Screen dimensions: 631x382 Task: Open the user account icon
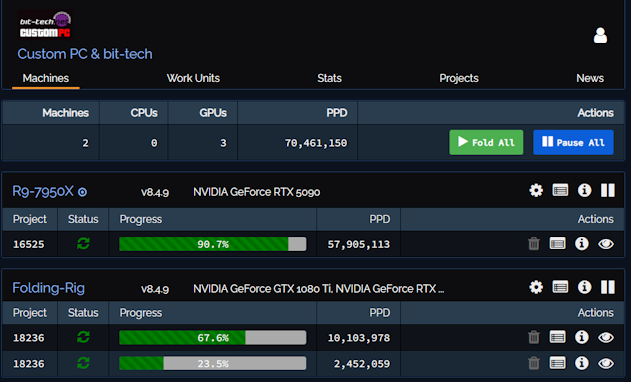click(x=600, y=35)
